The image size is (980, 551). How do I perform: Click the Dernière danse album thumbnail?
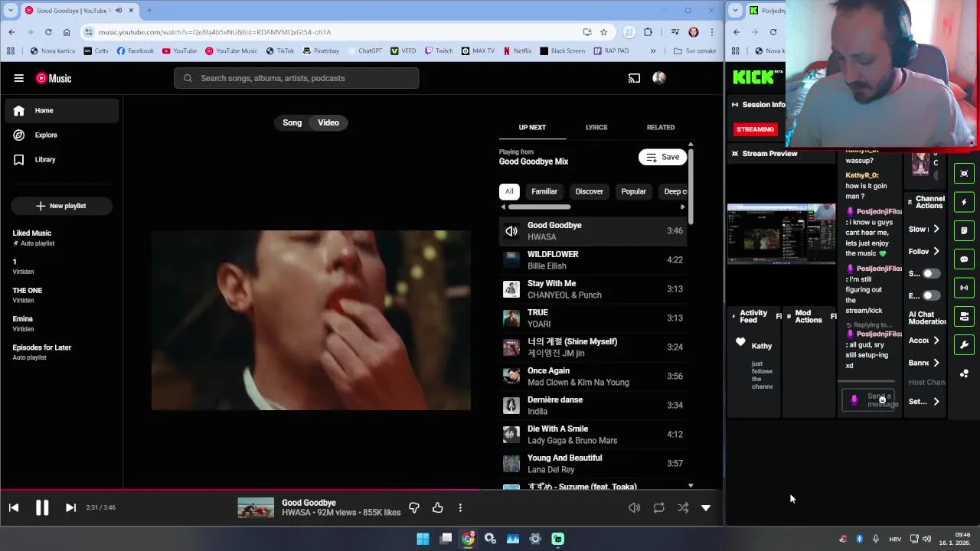tap(511, 406)
